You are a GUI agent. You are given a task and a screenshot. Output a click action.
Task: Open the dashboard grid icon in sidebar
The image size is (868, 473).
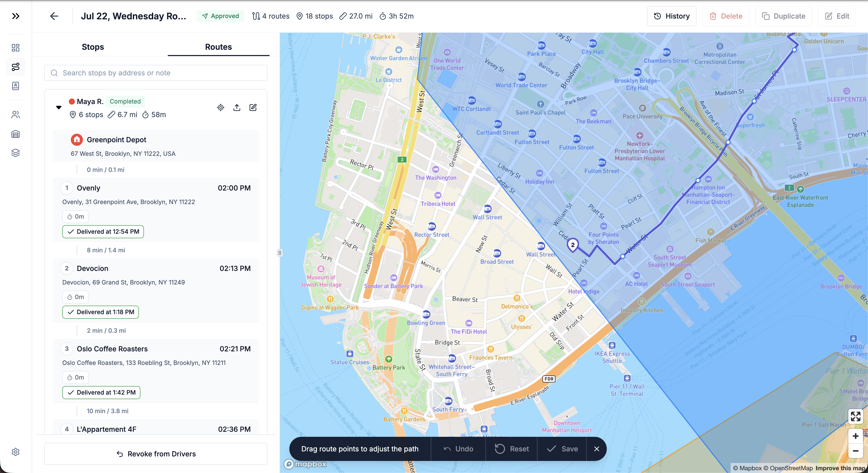coord(16,48)
